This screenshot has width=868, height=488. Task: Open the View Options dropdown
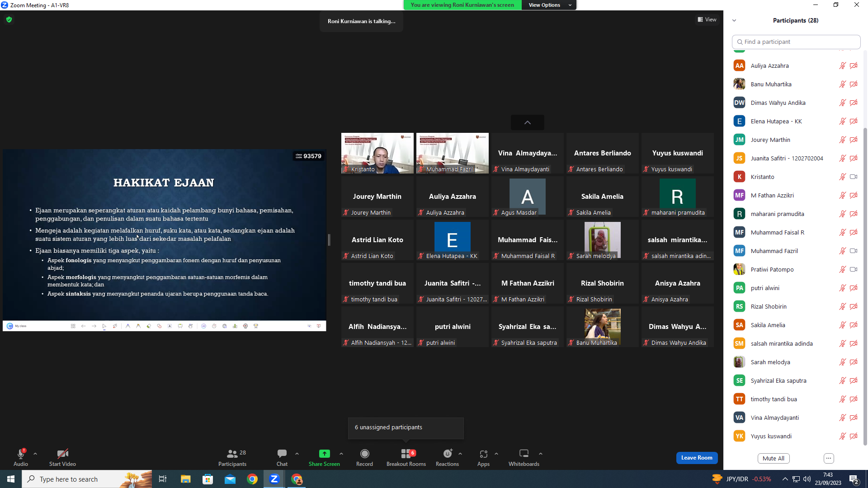[549, 5]
